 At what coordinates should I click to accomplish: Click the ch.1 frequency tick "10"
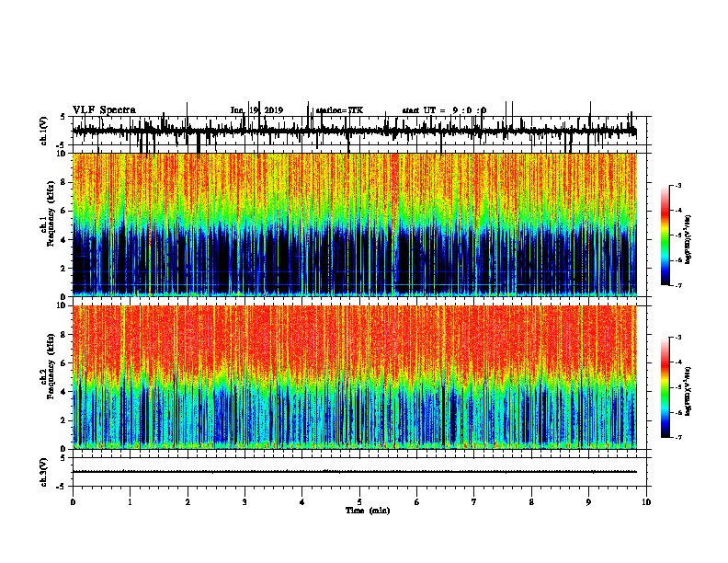point(63,154)
